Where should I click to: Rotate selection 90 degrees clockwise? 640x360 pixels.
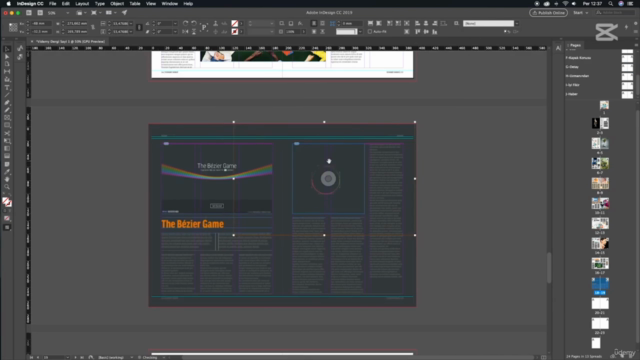(x=185, y=23)
